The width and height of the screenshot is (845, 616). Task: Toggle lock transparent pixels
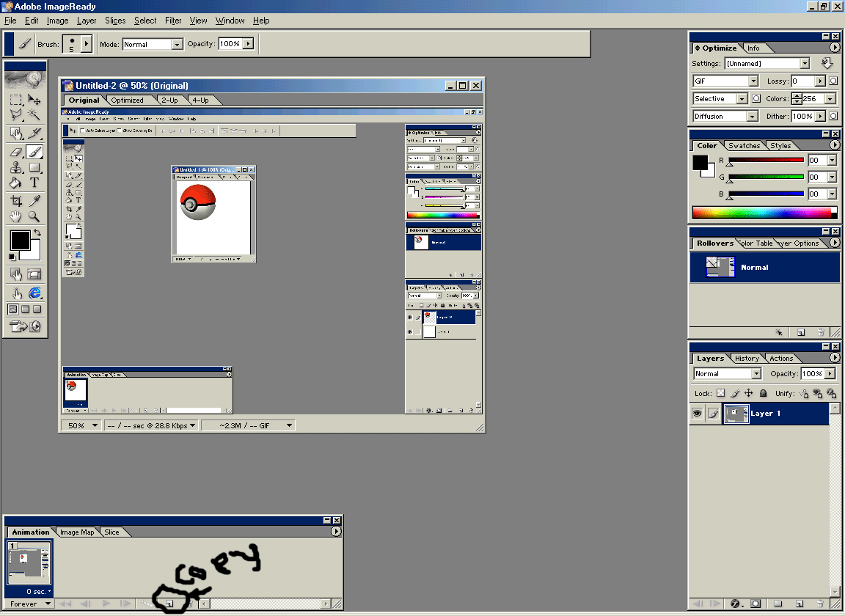720,393
